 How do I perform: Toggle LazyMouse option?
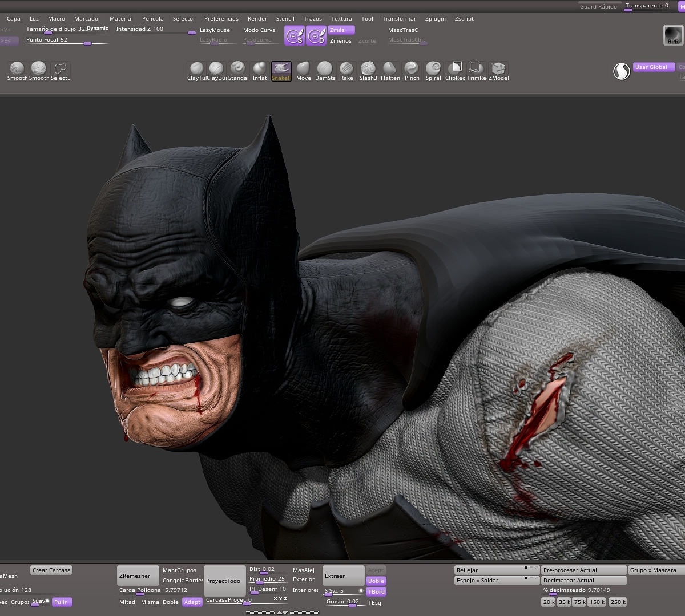coord(215,30)
